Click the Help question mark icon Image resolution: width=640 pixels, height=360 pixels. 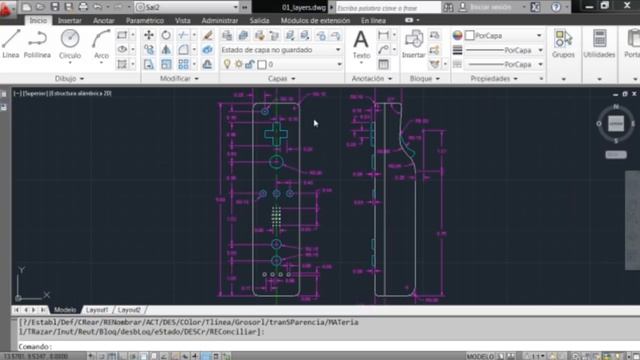(x=556, y=7)
